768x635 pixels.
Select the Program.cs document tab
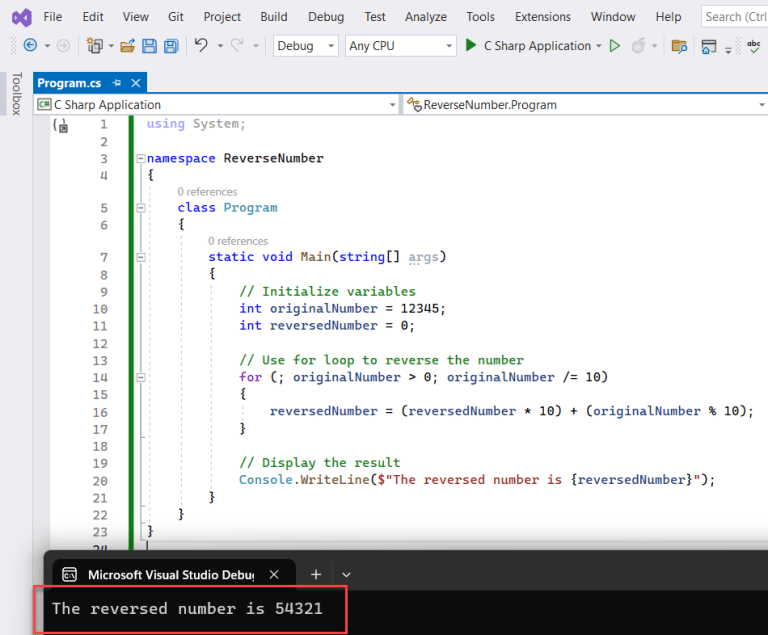(x=69, y=83)
